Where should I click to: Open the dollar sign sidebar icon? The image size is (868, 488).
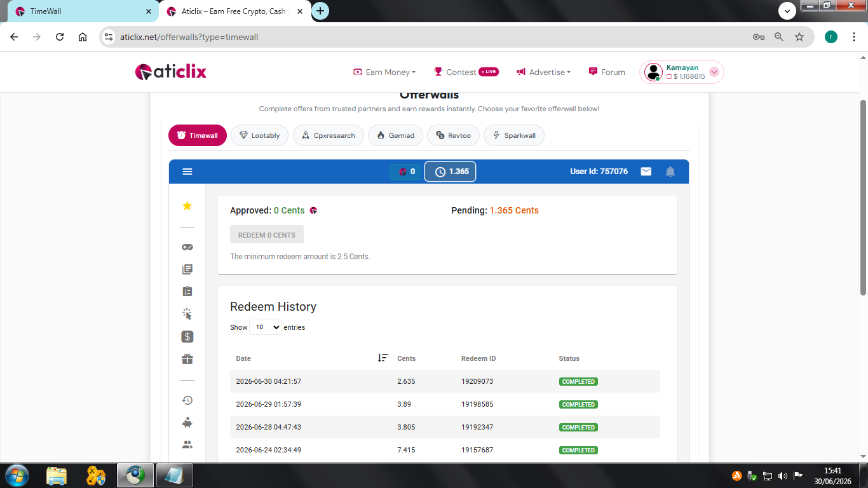tap(187, 337)
